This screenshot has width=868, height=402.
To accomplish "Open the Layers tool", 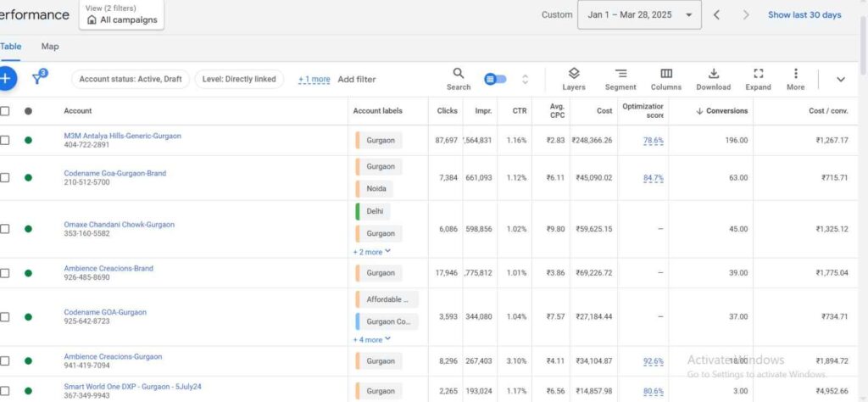I will [574, 79].
